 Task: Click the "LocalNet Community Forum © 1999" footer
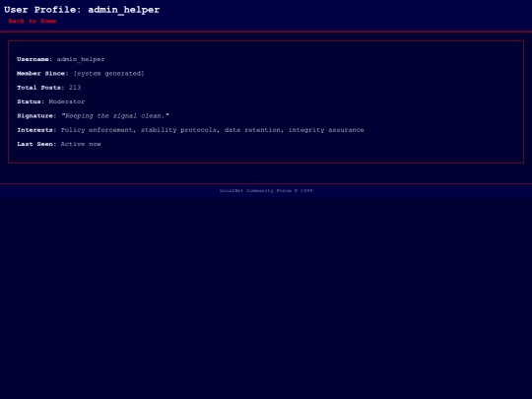coord(266,191)
